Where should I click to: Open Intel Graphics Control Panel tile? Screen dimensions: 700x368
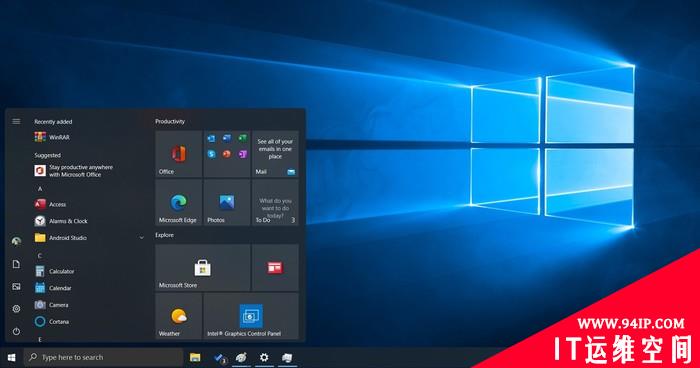(x=251, y=316)
